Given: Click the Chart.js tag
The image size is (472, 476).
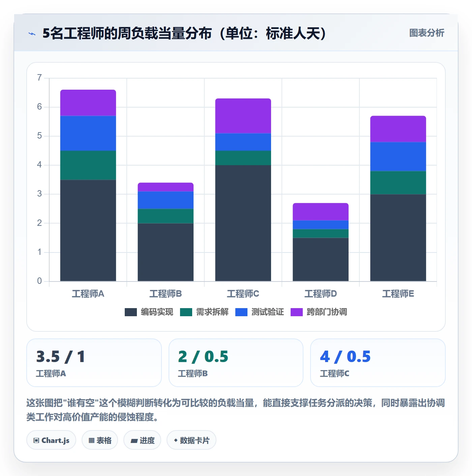Looking at the screenshot, I should pos(51,440).
